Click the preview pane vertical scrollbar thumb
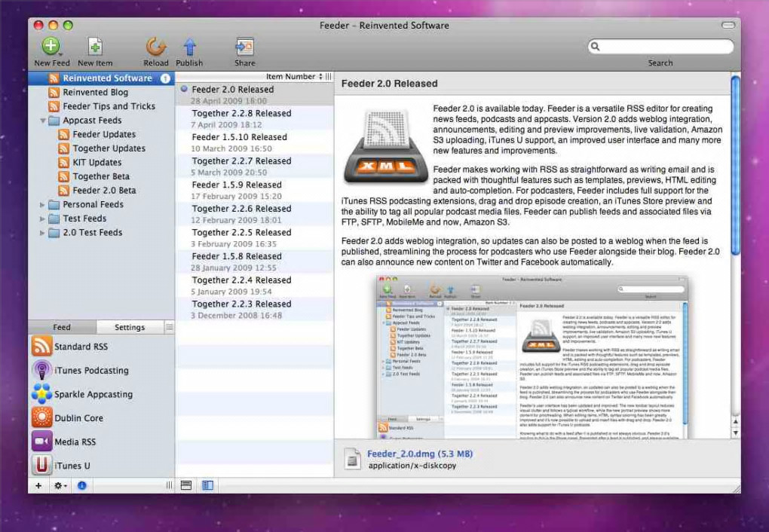 [x=735, y=164]
